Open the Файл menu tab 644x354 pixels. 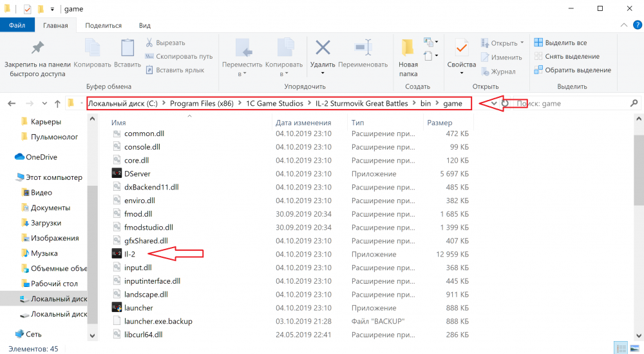pos(17,25)
